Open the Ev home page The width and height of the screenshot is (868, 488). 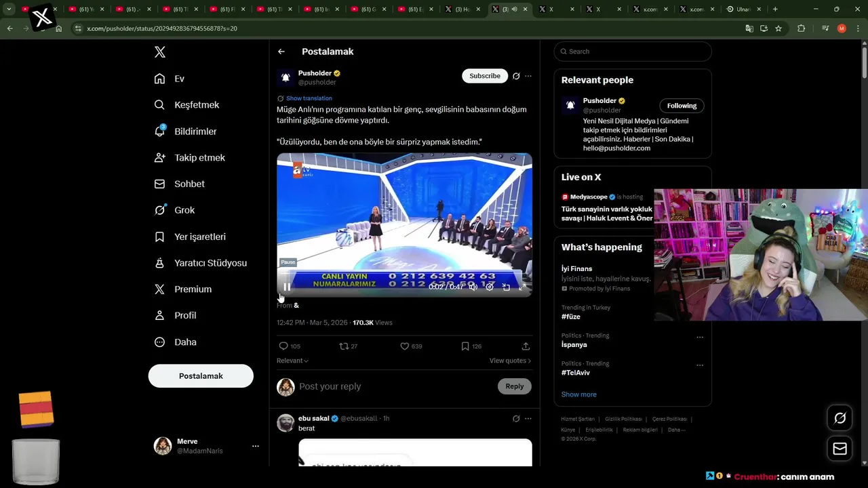[x=170, y=79]
